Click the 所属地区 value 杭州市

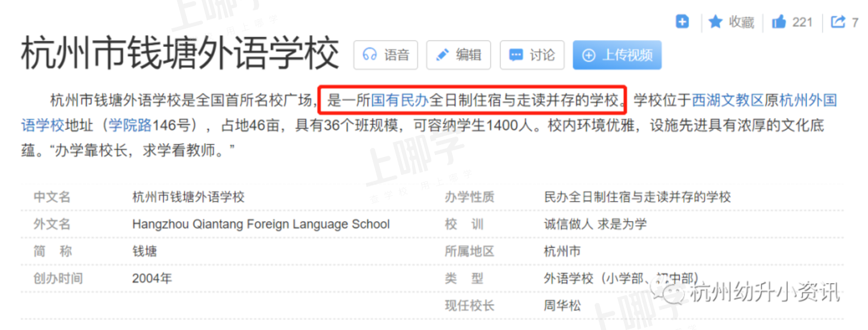click(x=562, y=252)
